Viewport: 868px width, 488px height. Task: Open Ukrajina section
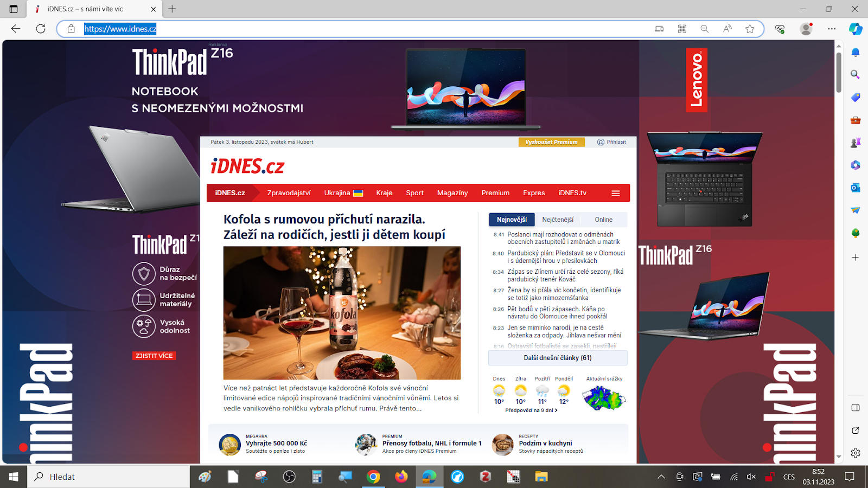343,193
